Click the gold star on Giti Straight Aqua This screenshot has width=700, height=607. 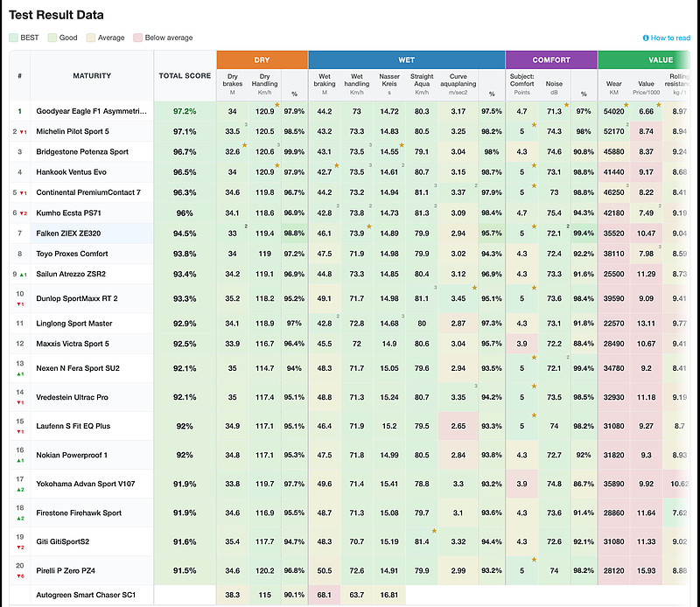click(x=434, y=531)
